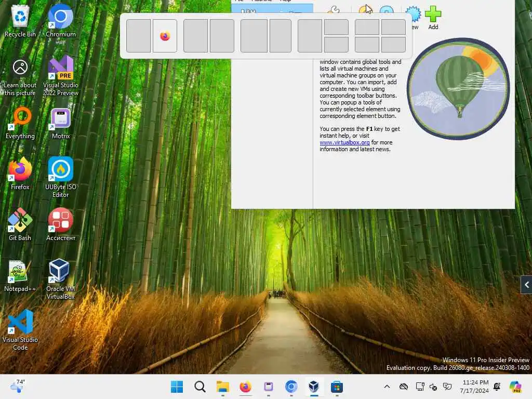Open VirtualBox Preferences via the wrench icon
This screenshot has height=399, width=532.
pyautogui.click(x=334, y=9)
